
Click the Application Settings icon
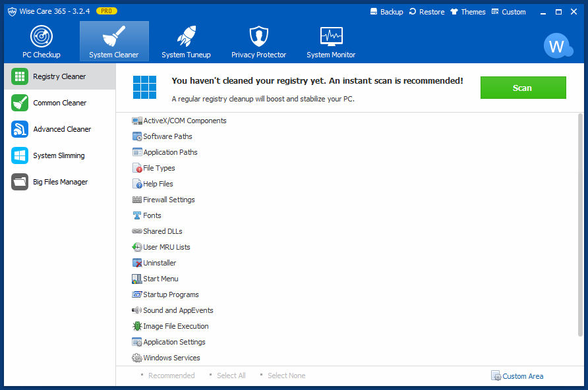tap(137, 342)
